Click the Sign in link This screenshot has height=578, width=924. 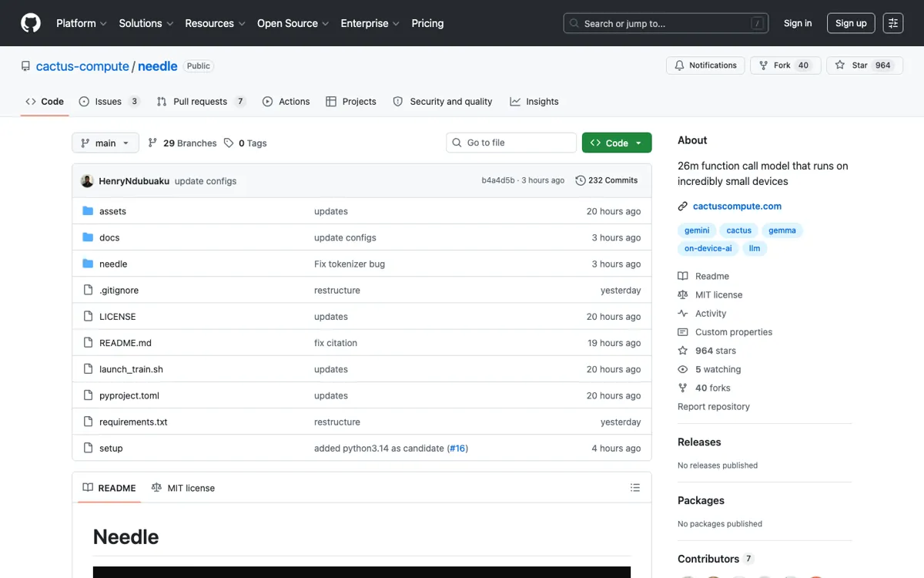[798, 23]
